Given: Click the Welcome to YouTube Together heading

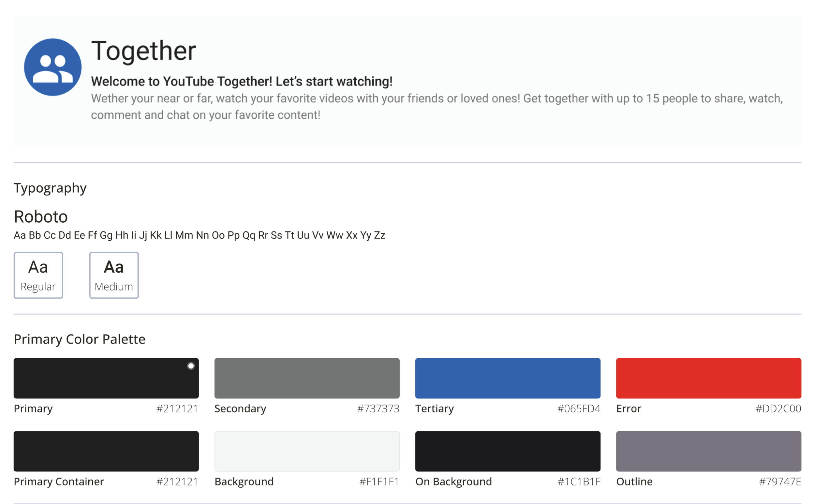Looking at the screenshot, I should pyautogui.click(x=242, y=81).
